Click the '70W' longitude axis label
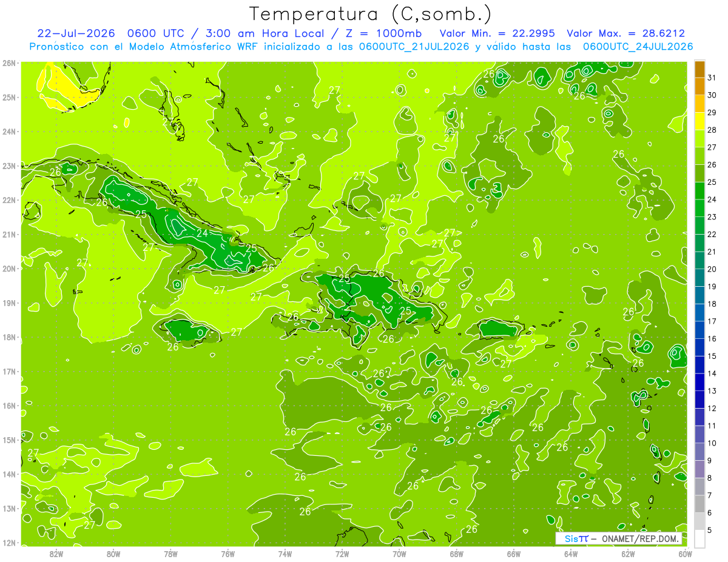Screen dimensions: 728x562 coord(399,554)
